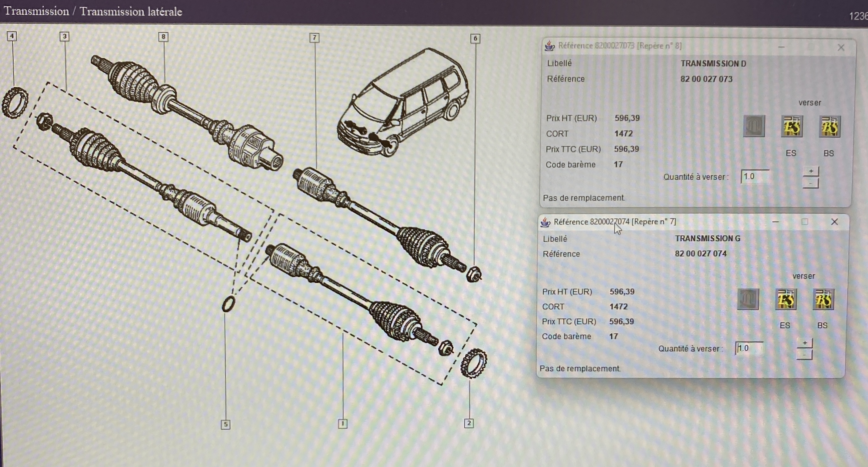Image resolution: width=868 pixels, height=467 pixels.
Task: Click the grey basket icon in Repère 8 window
Action: (x=754, y=126)
